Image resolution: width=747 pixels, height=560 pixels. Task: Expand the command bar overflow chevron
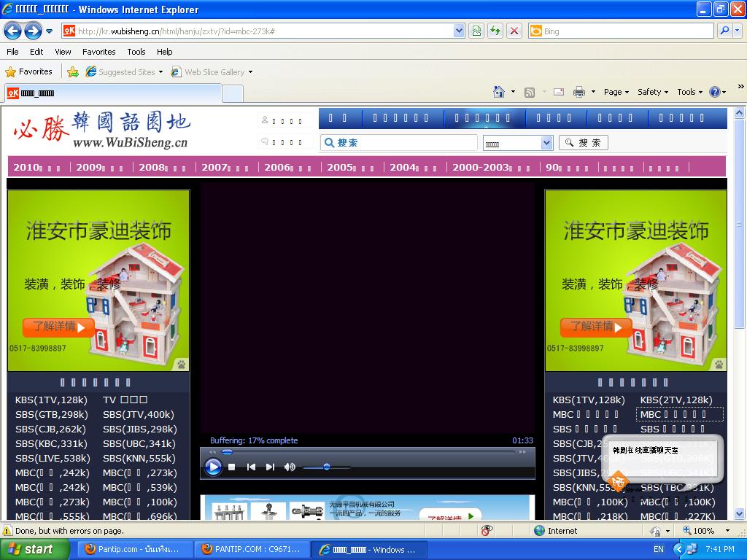(x=741, y=87)
